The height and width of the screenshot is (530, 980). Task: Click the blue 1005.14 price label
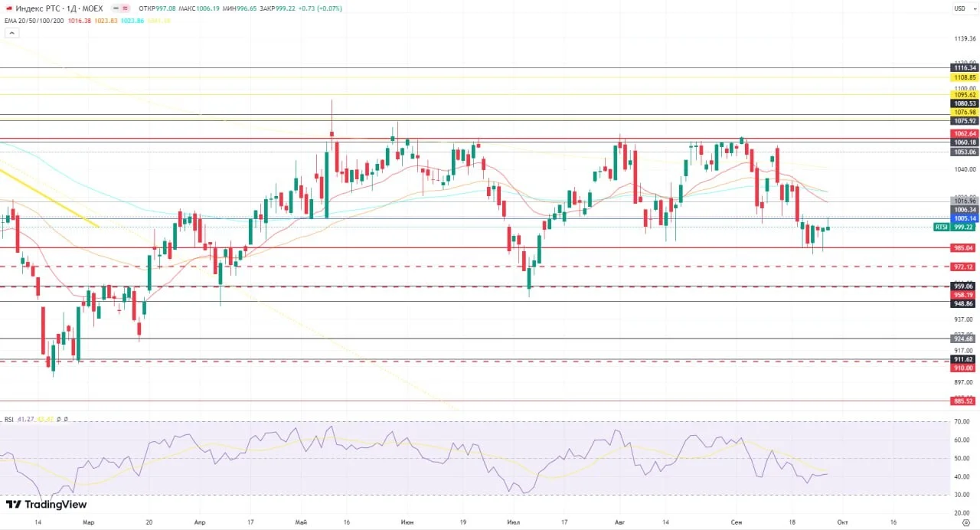[964, 218]
